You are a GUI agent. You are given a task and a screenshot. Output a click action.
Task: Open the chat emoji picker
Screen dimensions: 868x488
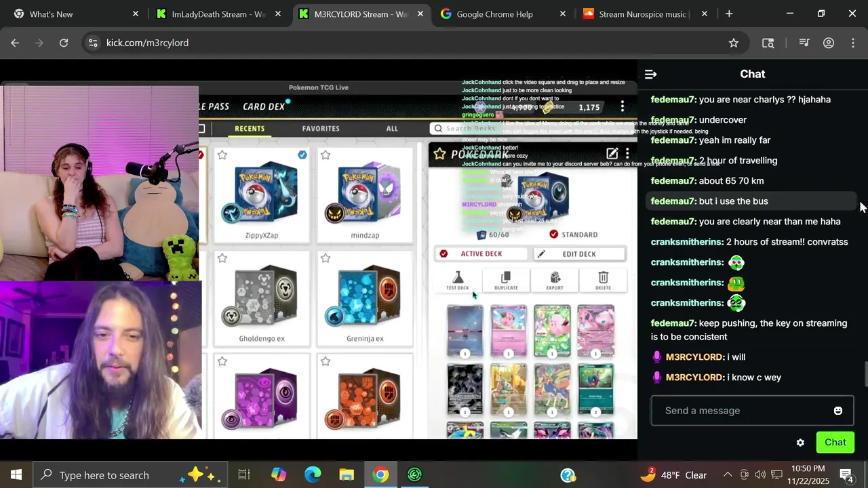click(x=838, y=411)
